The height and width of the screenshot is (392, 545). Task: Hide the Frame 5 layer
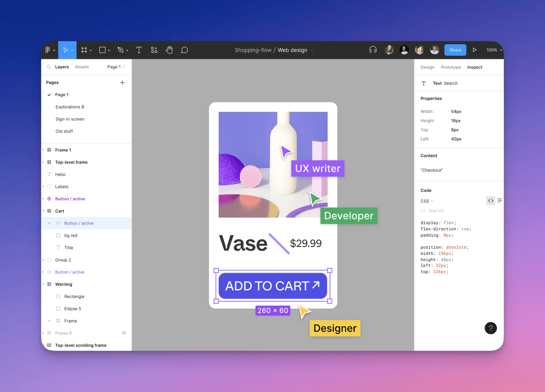coord(124,333)
